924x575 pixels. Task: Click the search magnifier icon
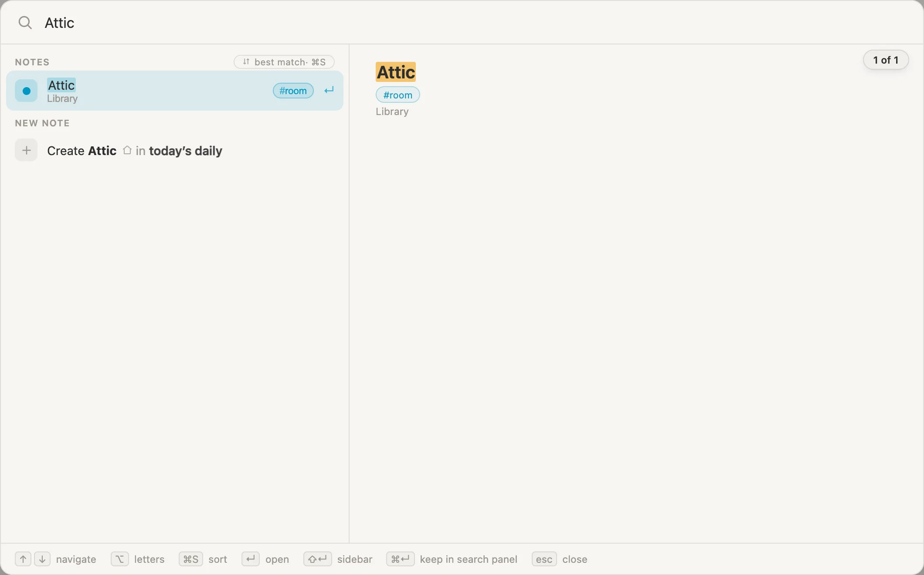pyautogui.click(x=25, y=23)
